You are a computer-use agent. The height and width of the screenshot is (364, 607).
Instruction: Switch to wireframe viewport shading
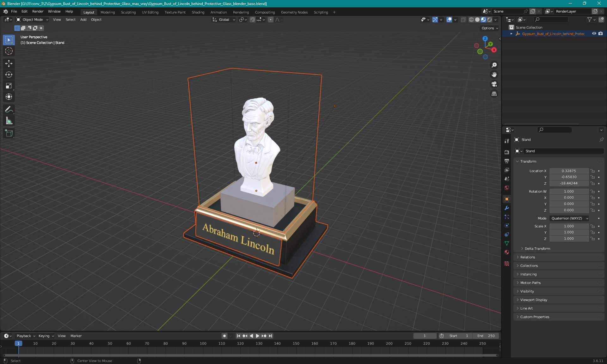coord(471,20)
